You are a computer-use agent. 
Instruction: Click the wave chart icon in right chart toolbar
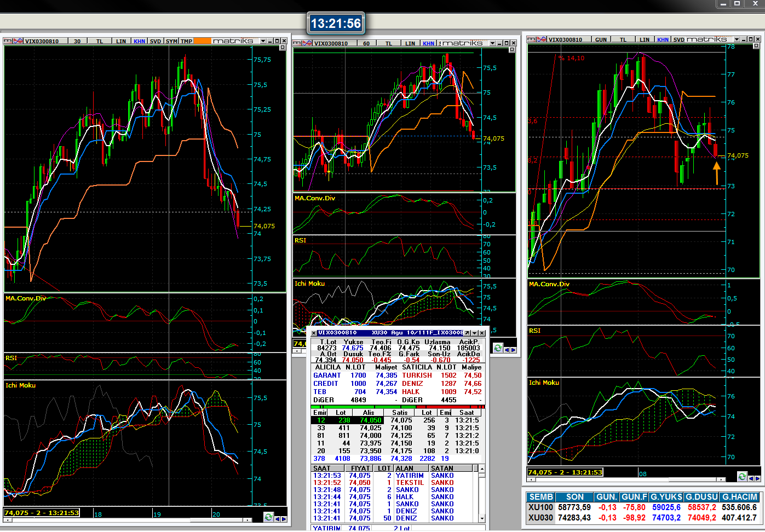[x=542, y=39]
